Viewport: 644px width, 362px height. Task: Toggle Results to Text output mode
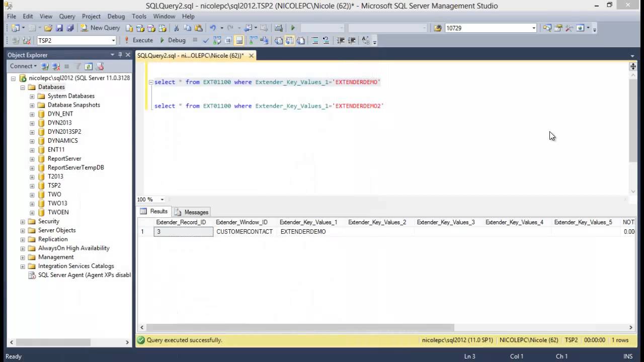pos(279,40)
